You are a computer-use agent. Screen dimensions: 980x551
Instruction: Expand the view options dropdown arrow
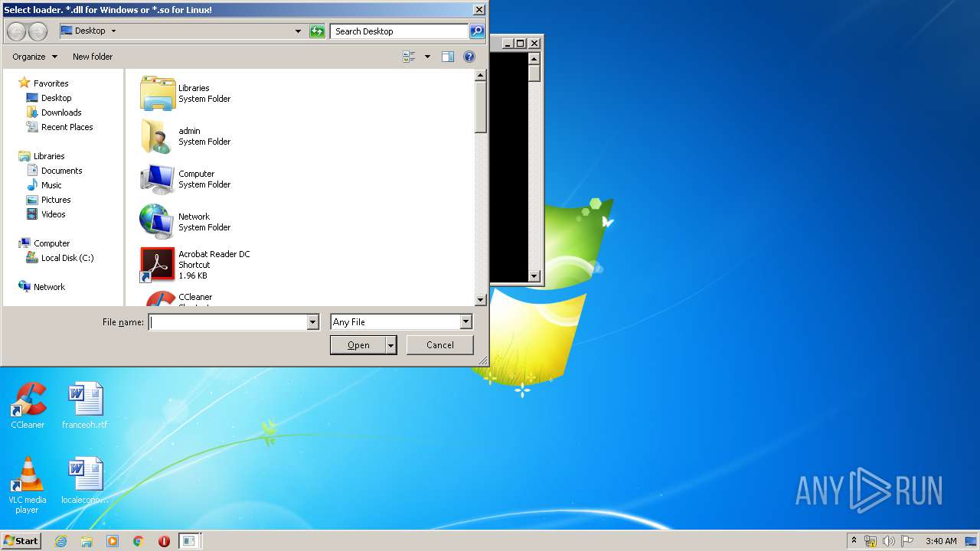pyautogui.click(x=427, y=57)
